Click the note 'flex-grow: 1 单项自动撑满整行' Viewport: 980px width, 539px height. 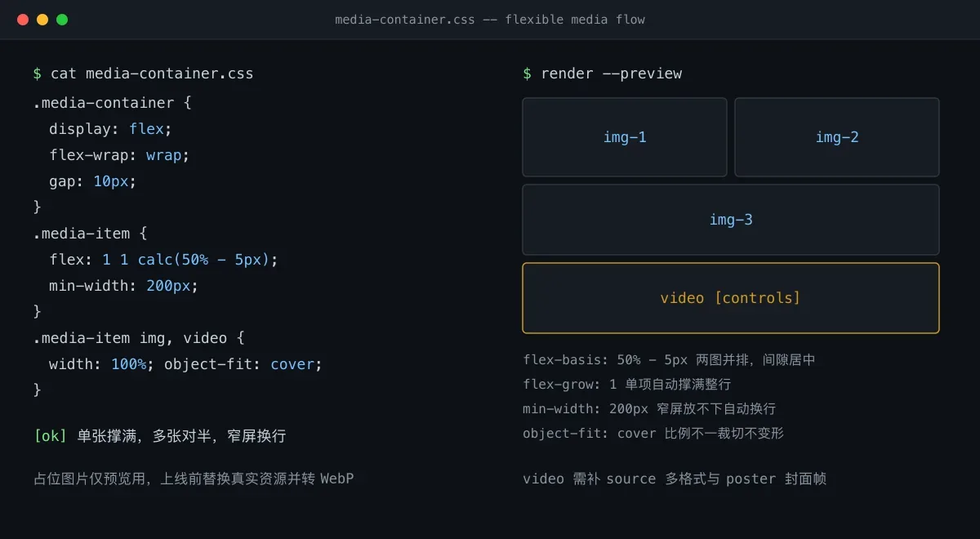tap(626, 384)
